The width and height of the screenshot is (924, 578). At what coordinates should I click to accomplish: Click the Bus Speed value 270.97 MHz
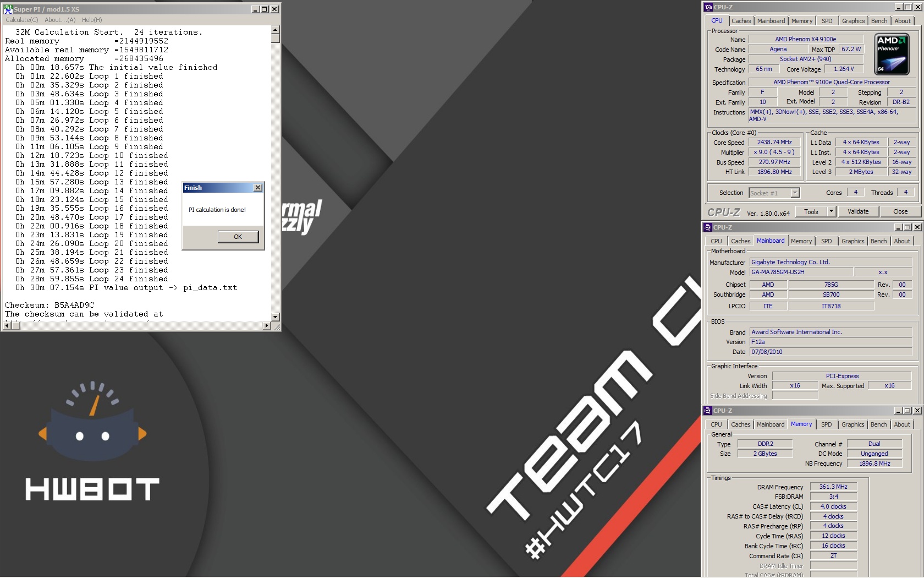tap(774, 162)
